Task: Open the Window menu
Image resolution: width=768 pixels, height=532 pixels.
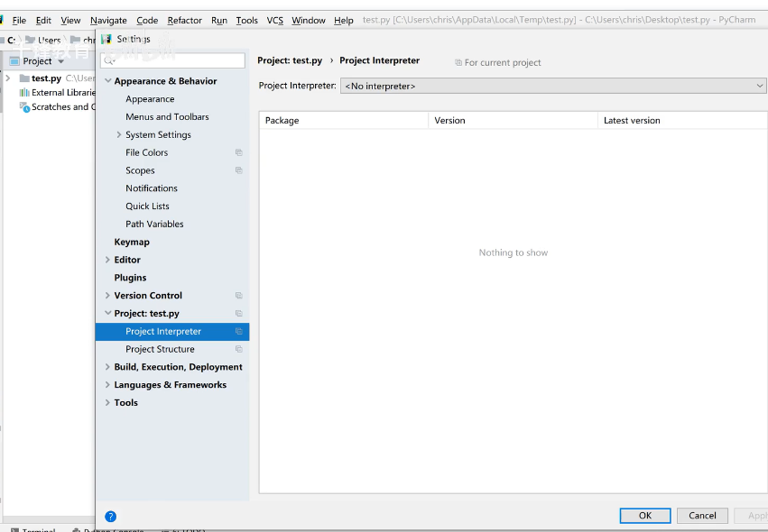Action: click(x=308, y=20)
